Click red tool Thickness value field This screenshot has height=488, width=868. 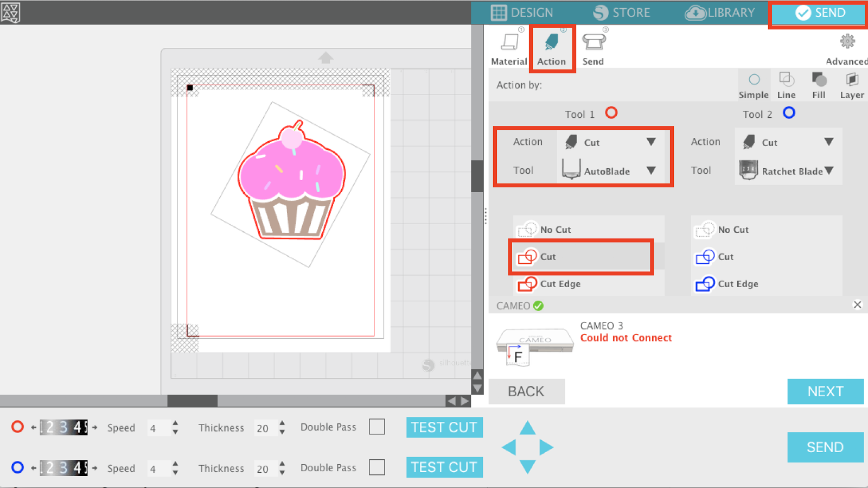[x=265, y=428]
